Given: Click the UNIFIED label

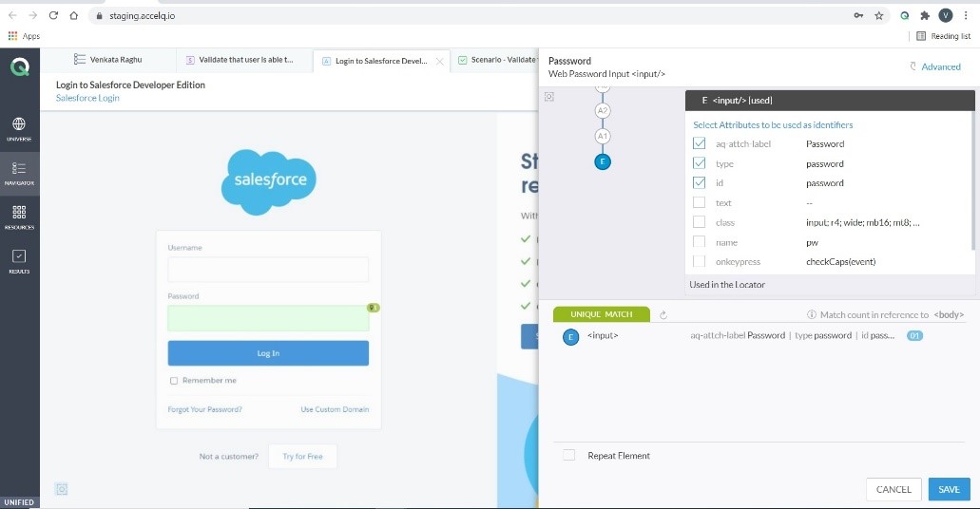Looking at the screenshot, I should (x=19, y=502).
